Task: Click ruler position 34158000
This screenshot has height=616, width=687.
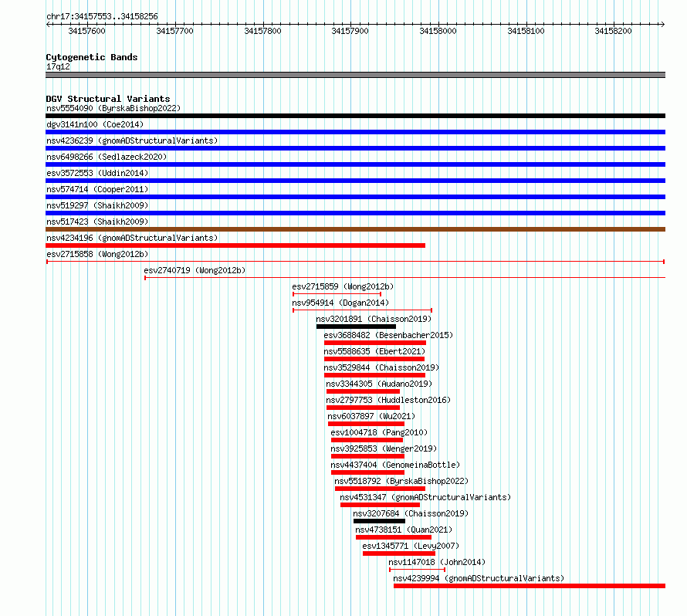Action: click(438, 31)
